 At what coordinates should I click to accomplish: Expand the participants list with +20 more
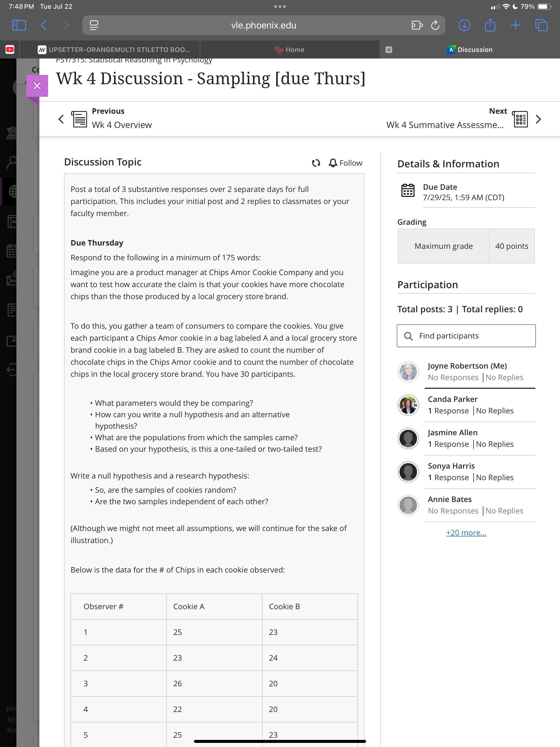pos(466,533)
